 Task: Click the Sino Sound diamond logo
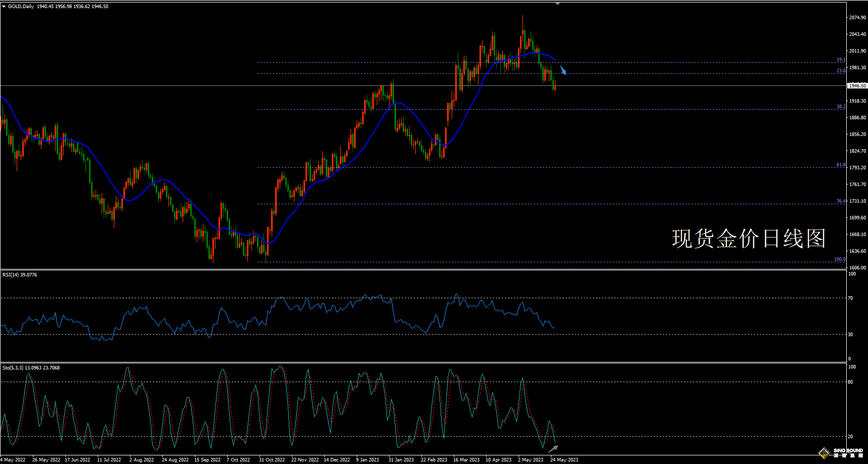point(824,452)
